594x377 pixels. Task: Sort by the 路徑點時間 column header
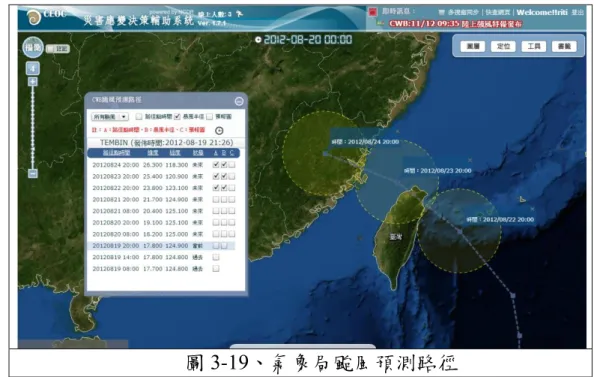[116, 153]
